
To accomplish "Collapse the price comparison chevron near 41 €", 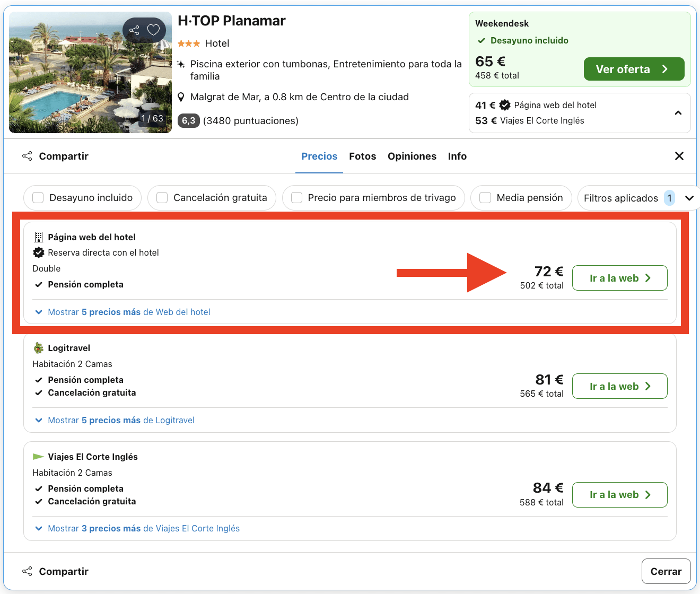I will click(x=678, y=113).
